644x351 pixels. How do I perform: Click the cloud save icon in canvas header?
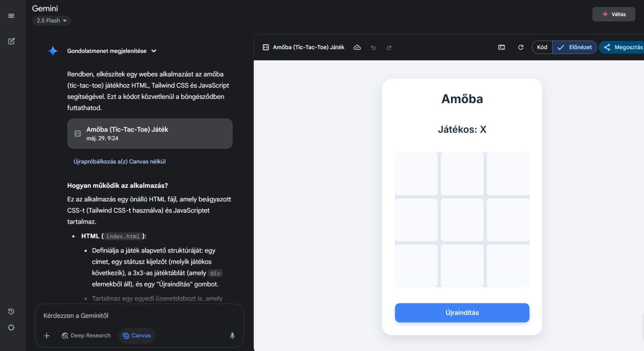tap(357, 48)
